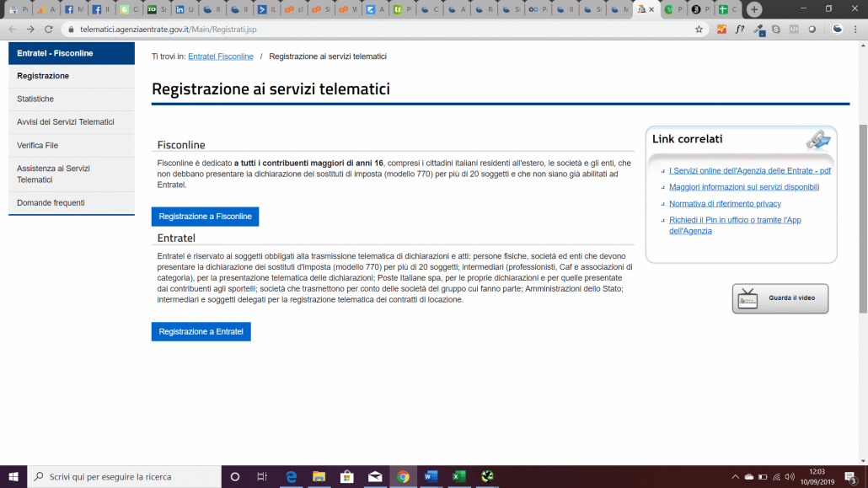Open Maggiori informazioni sui servizi disponibili
868x488 pixels.
coord(744,187)
